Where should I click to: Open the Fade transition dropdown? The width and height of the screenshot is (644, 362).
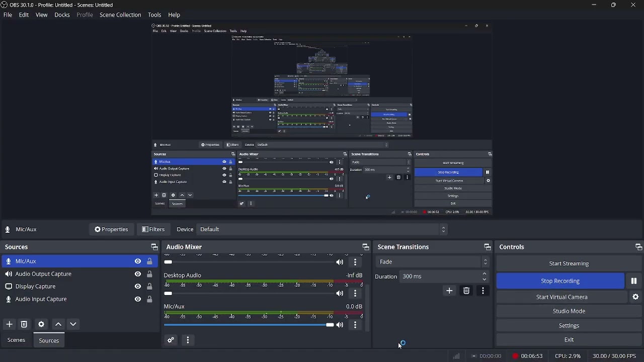click(433, 262)
